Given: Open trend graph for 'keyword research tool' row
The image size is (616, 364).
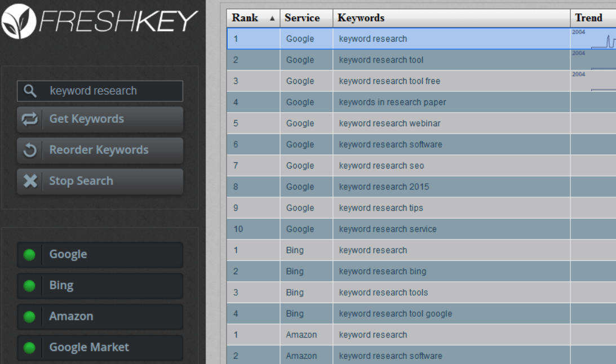Looking at the screenshot, I should tap(593, 60).
